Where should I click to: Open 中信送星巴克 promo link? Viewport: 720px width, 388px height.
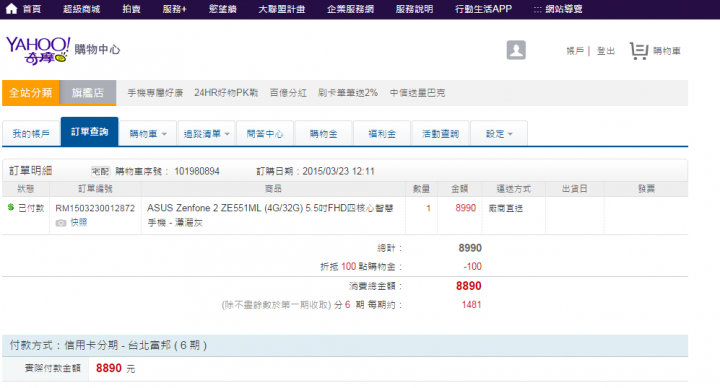(417, 93)
